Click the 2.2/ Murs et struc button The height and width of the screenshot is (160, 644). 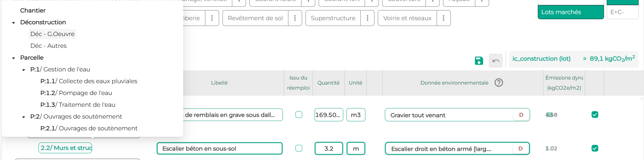coord(65,148)
